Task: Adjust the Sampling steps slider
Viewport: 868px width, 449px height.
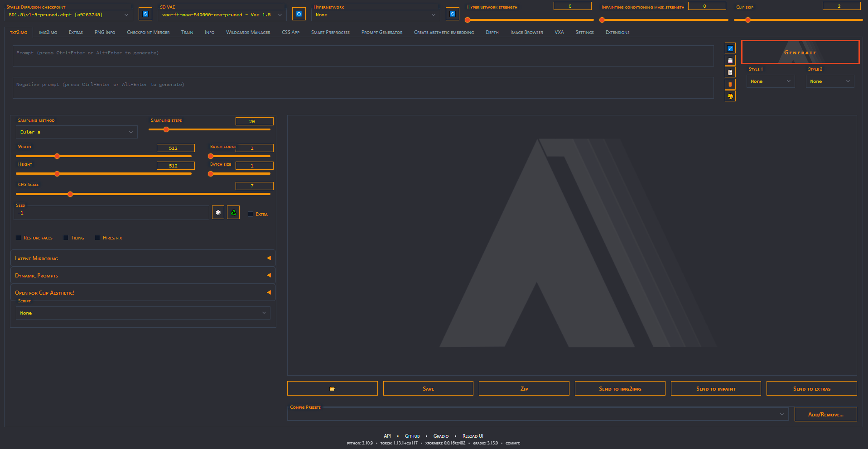Action: click(210, 129)
